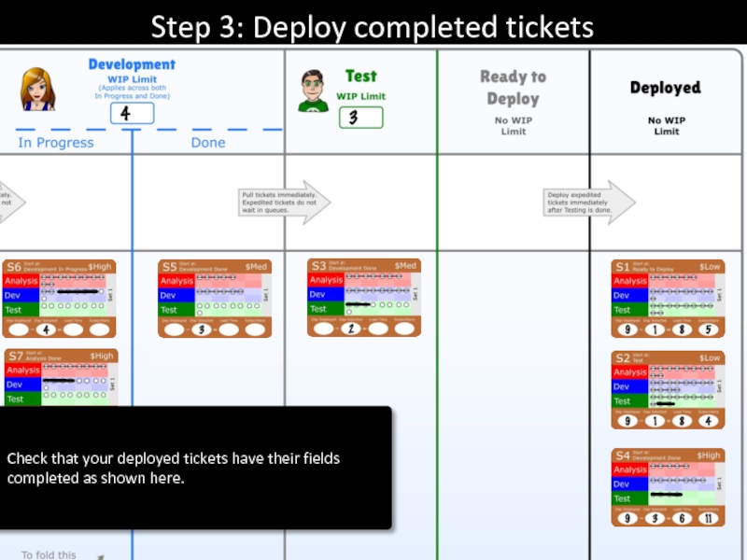Click the 'Ready to Deploy' column heading
Screen dimensions: 747x560
pos(513,88)
